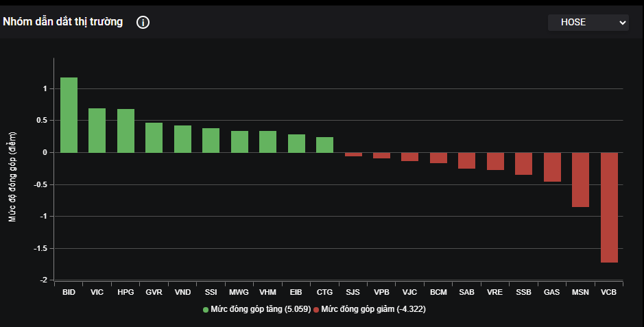Click the 'Nhóm dẫn dắt thị trường' title
Screen dimensions: 644x327
[x=63, y=22]
